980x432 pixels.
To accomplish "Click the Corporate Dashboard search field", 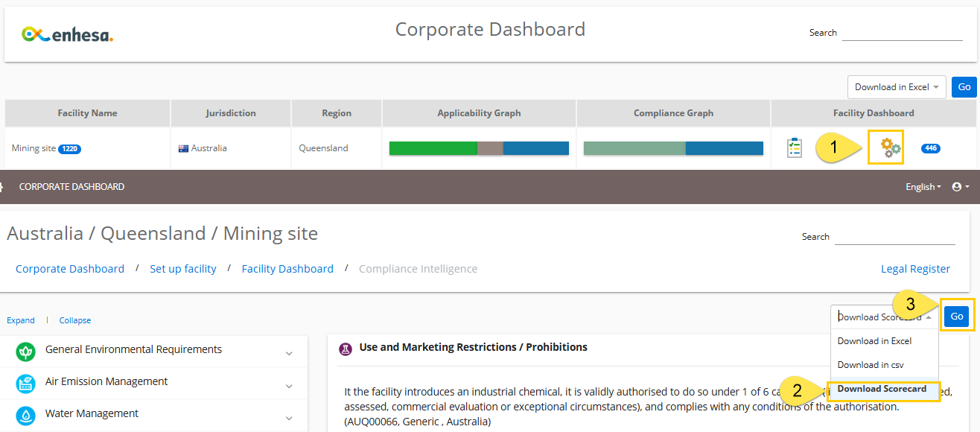I will point(903,33).
